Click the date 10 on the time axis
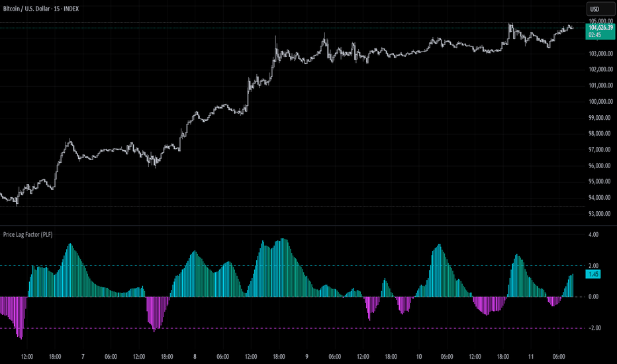This screenshot has width=617, height=364. pyautogui.click(x=419, y=357)
